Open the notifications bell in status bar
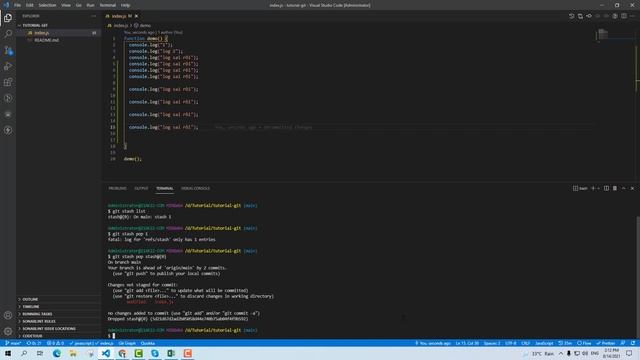 [633, 343]
